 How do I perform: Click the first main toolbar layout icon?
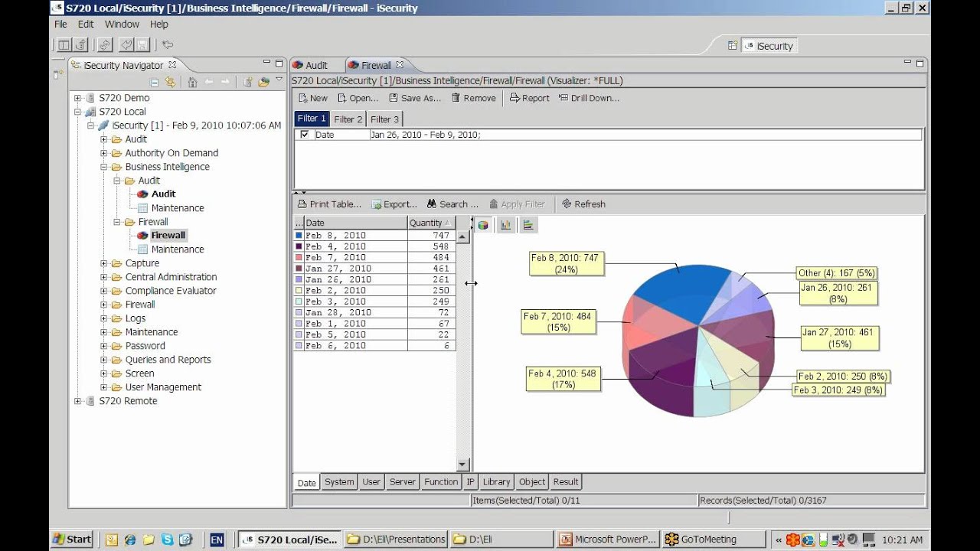click(64, 45)
